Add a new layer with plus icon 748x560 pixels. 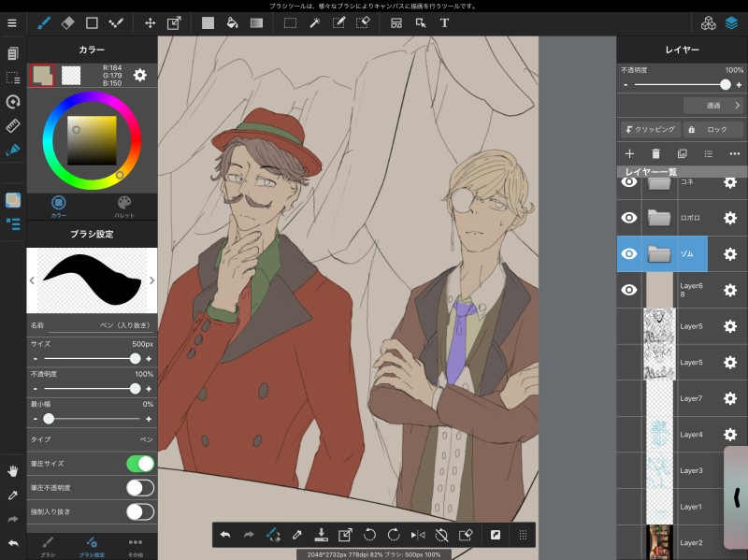coord(629,153)
